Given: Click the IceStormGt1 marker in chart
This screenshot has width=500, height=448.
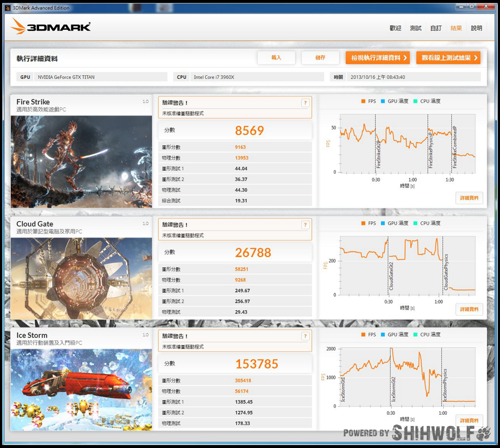Looking at the screenshot, I should [x=343, y=389].
